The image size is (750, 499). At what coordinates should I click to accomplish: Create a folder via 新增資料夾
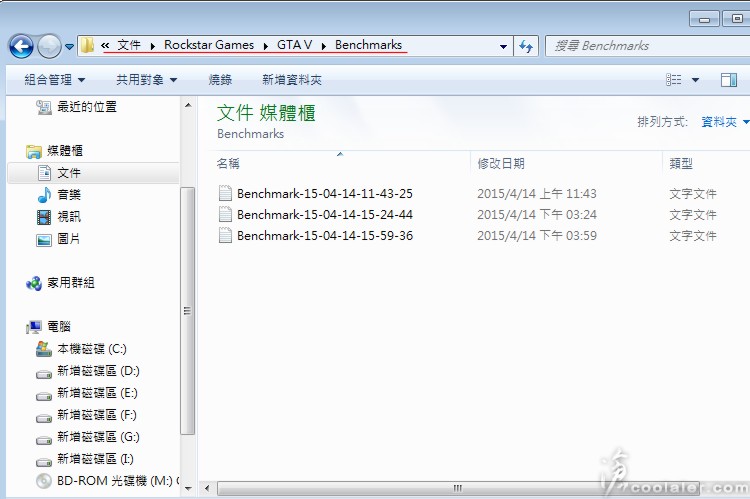coord(292,80)
